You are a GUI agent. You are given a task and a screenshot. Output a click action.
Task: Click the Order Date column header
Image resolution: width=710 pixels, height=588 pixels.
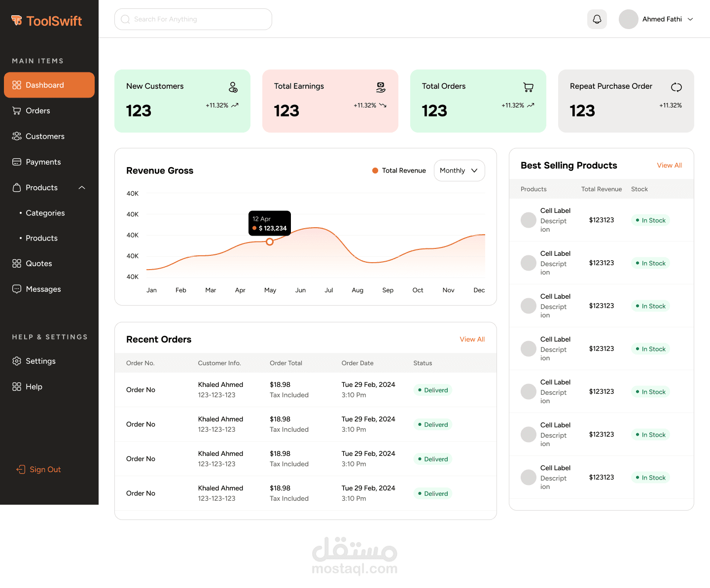pyautogui.click(x=357, y=363)
